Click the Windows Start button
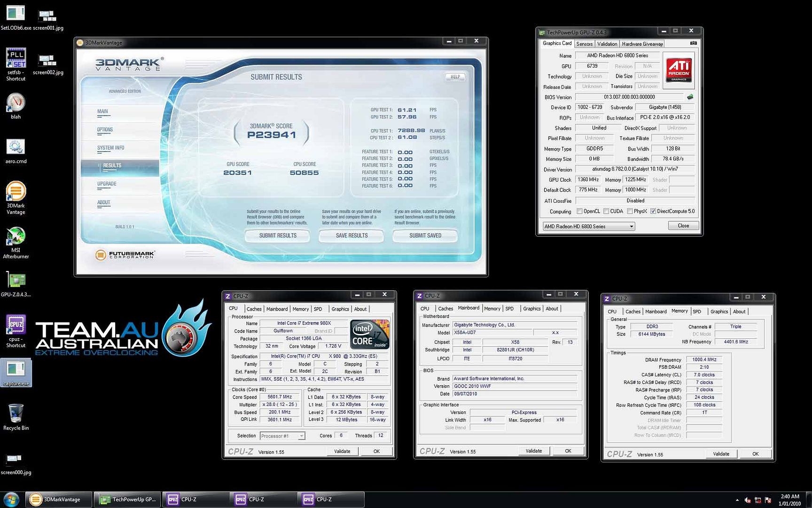Viewport: 812px width, 508px height. 11,499
